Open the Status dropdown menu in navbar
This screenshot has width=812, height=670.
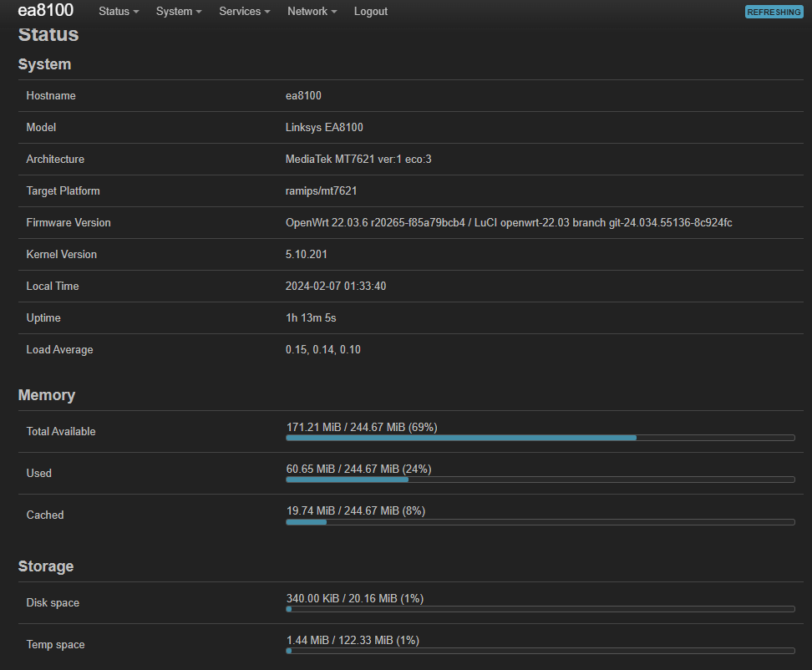tap(119, 12)
